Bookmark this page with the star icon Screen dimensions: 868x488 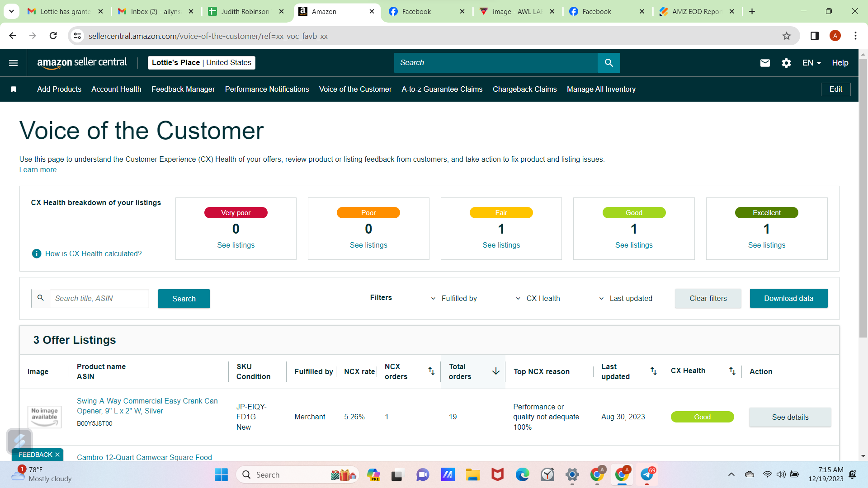tap(787, 36)
